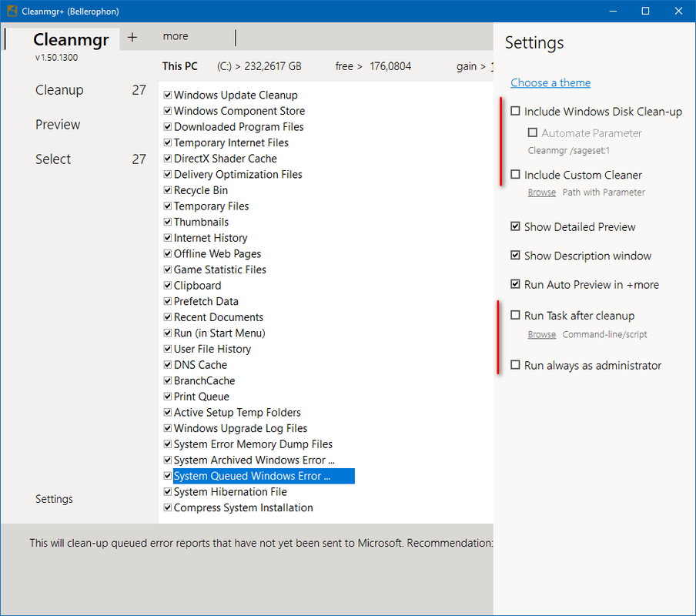The height and width of the screenshot is (616, 696).
Task: Uncheck System Queued Windows Error item
Action: 167,476
